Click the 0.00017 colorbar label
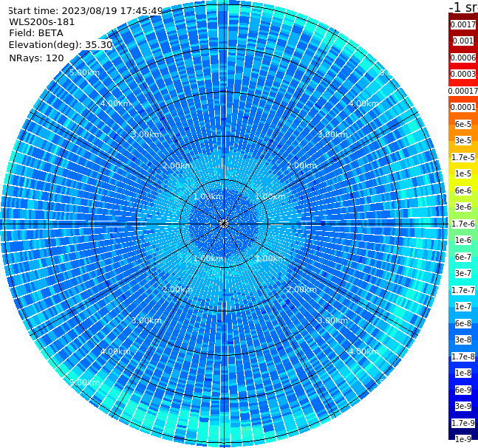Screen dimensions: 478x448 [x=463, y=91]
